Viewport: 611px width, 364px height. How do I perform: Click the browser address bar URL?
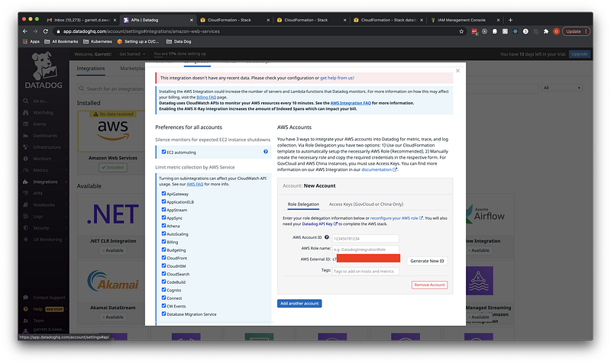[x=141, y=31]
